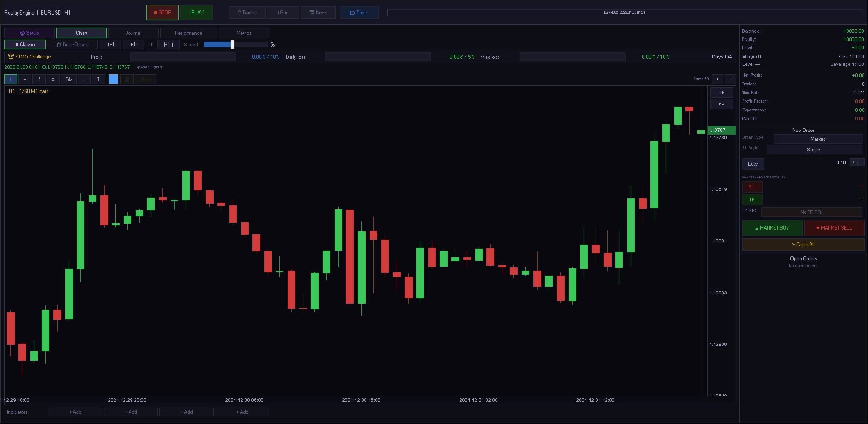Viewport: 868px width, 424px height.
Task: Select the horizontal line drawing tool
Action: coord(25,79)
